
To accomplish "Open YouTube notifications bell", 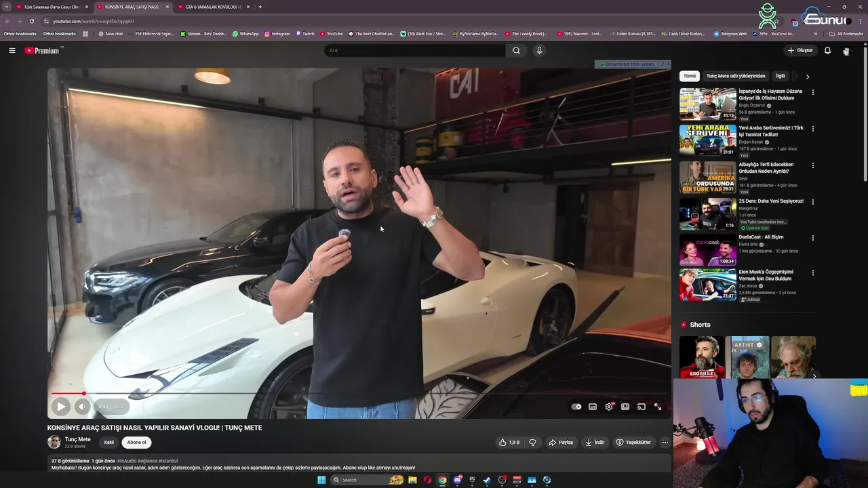I will (x=827, y=50).
